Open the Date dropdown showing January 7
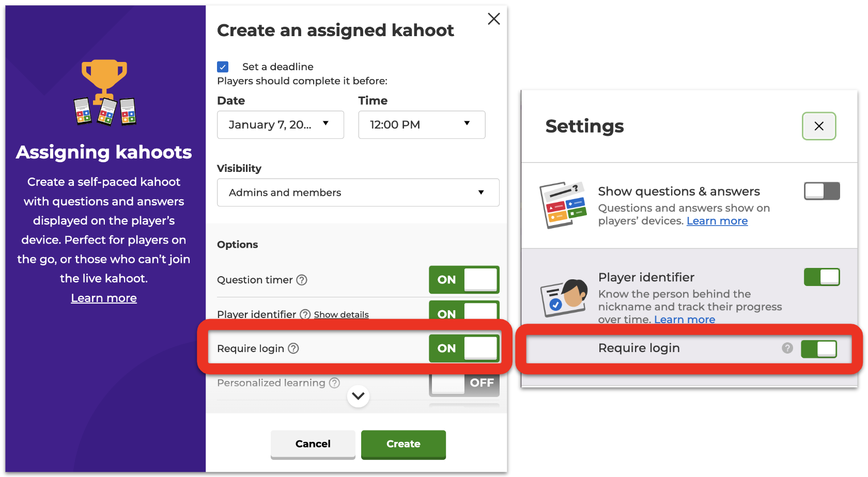868x477 pixels. (x=280, y=124)
